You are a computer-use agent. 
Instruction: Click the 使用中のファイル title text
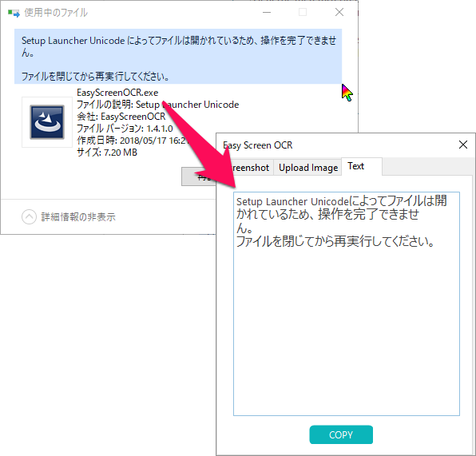click(x=56, y=13)
